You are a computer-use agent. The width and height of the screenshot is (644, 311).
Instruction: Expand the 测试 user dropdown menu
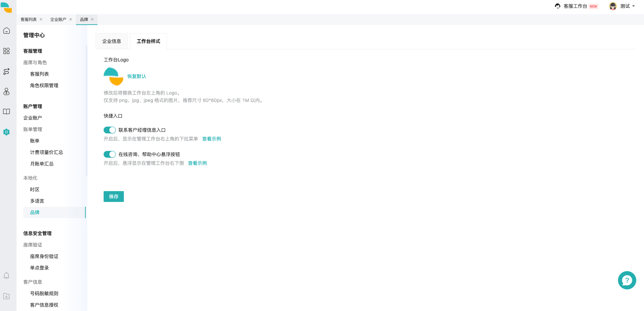(622, 6)
